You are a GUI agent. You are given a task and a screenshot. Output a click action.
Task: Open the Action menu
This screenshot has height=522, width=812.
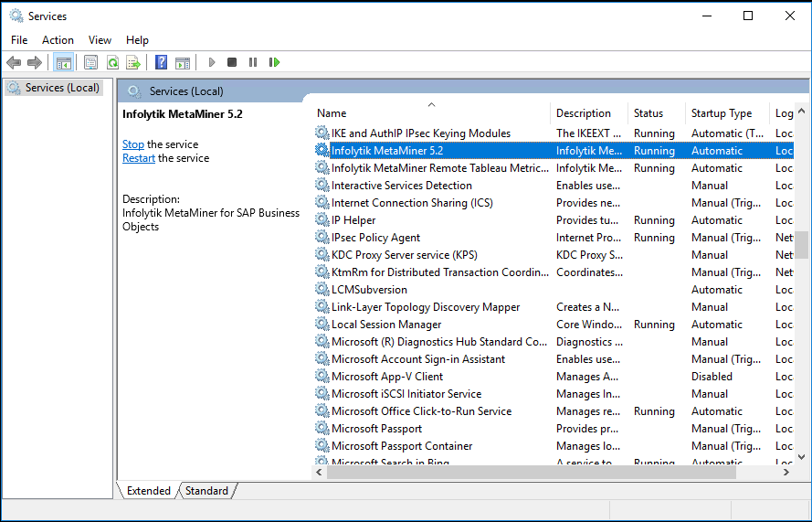[x=58, y=40]
